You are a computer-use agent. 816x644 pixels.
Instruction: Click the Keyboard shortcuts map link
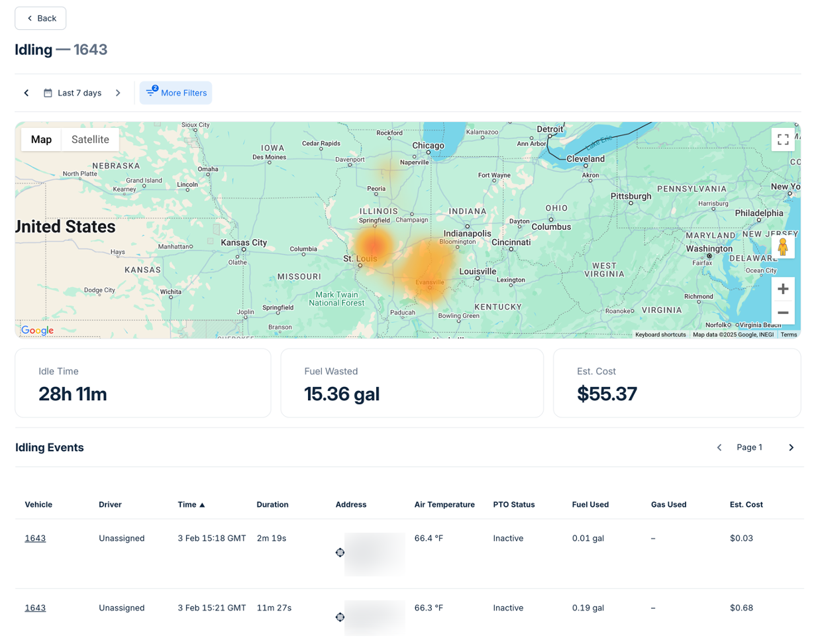click(x=660, y=335)
